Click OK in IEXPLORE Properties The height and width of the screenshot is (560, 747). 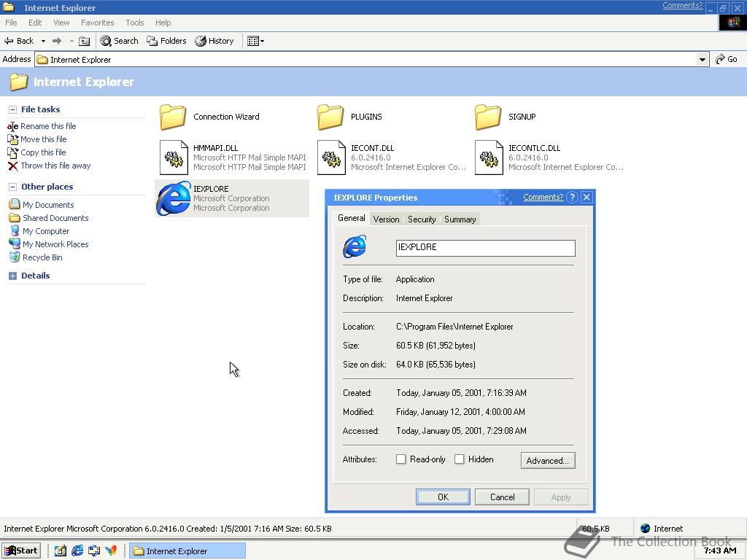click(443, 497)
